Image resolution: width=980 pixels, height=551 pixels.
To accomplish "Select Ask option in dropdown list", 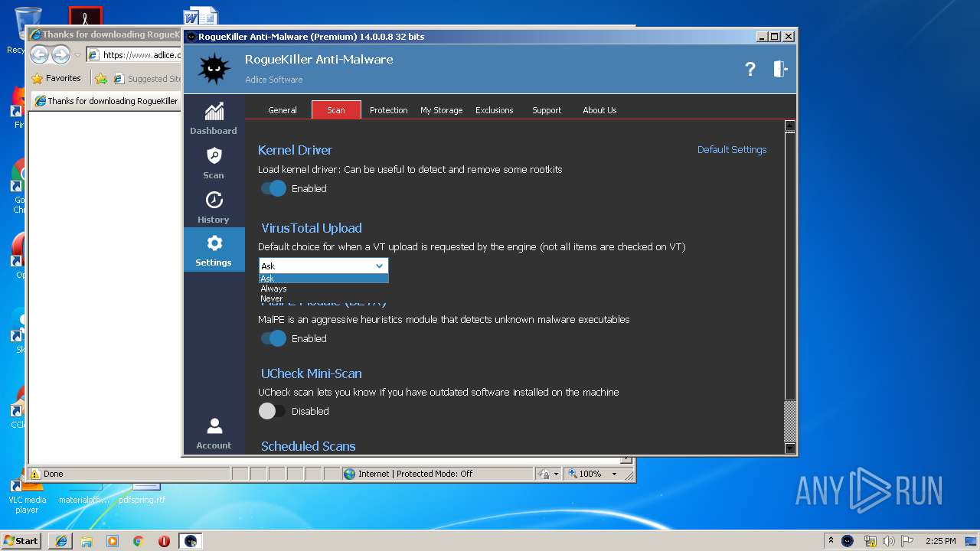I will (x=323, y=279).
